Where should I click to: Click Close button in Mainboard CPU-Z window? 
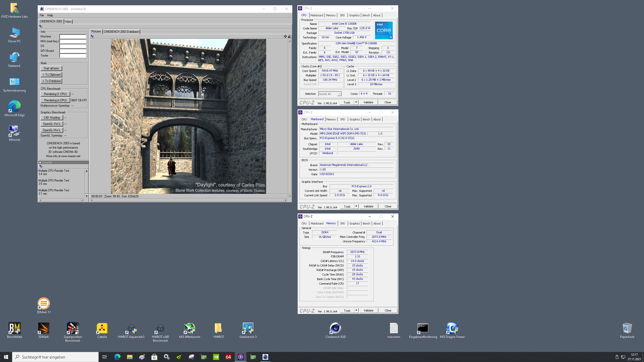(x=388, y=206)
